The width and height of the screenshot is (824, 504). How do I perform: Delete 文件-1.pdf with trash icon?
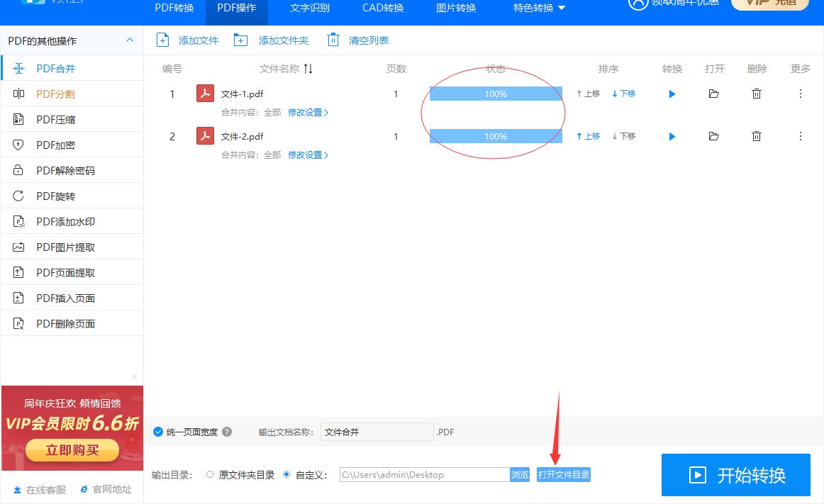point(756,94)
